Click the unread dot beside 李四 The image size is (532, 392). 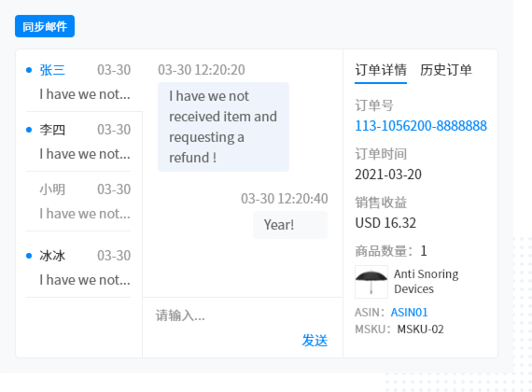point(29,130)
